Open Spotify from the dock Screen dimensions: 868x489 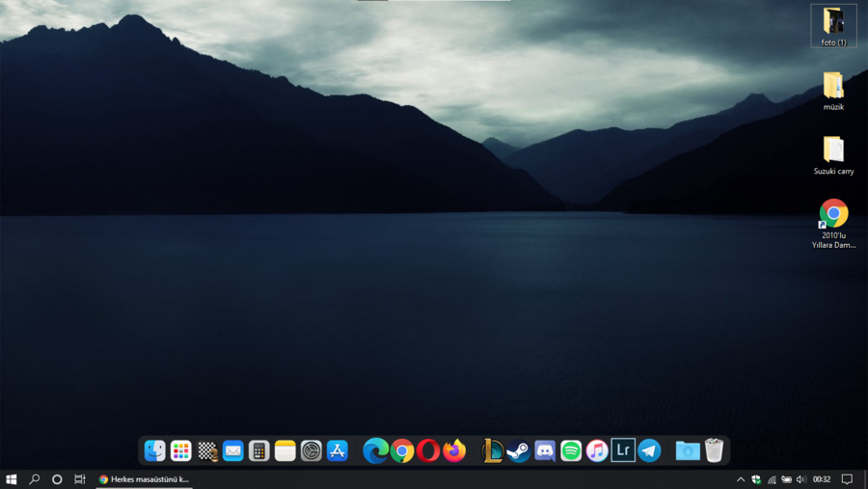pos(571,450)
